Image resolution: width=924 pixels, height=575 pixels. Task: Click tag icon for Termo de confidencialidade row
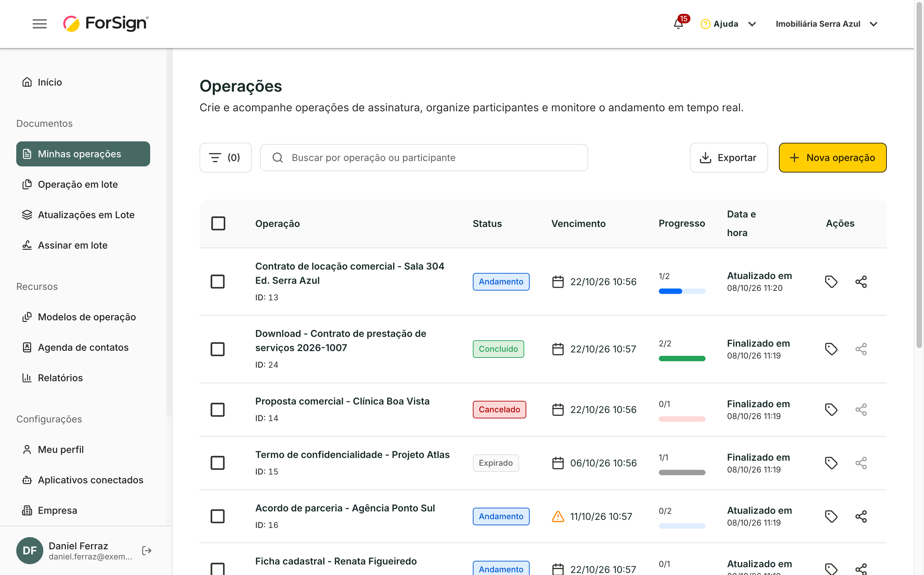pos(831,463)
